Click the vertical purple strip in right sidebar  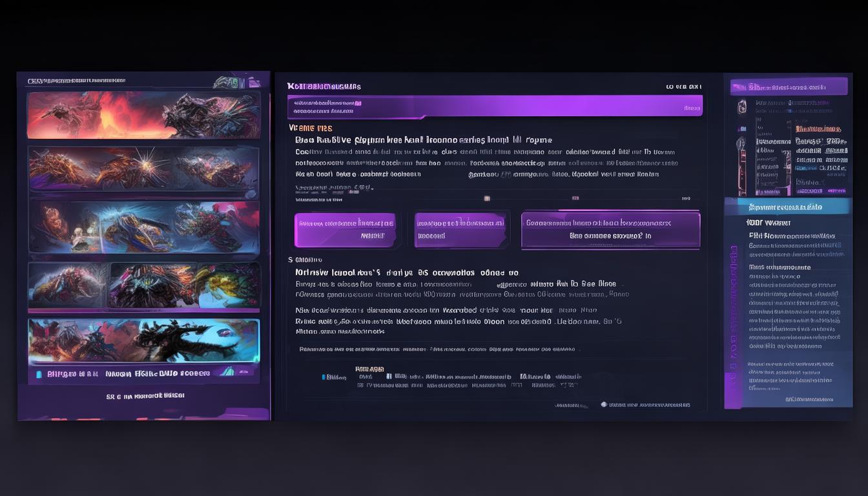pyautogui.click(x=733, y=325)
